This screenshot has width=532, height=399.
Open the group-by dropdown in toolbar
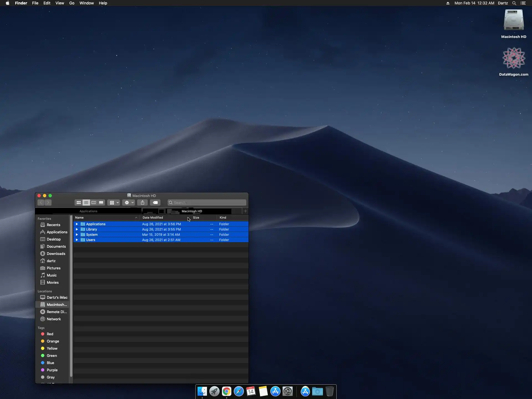tap(114, 203)
